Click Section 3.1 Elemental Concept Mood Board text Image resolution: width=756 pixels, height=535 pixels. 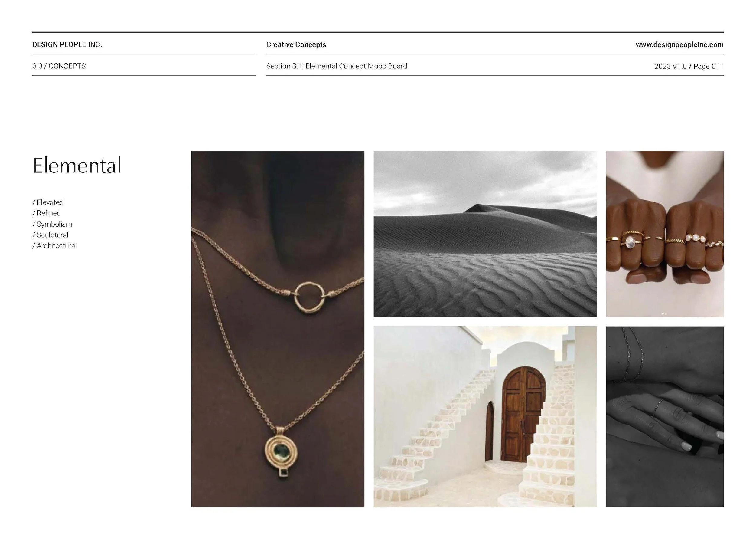coord(337,66)
